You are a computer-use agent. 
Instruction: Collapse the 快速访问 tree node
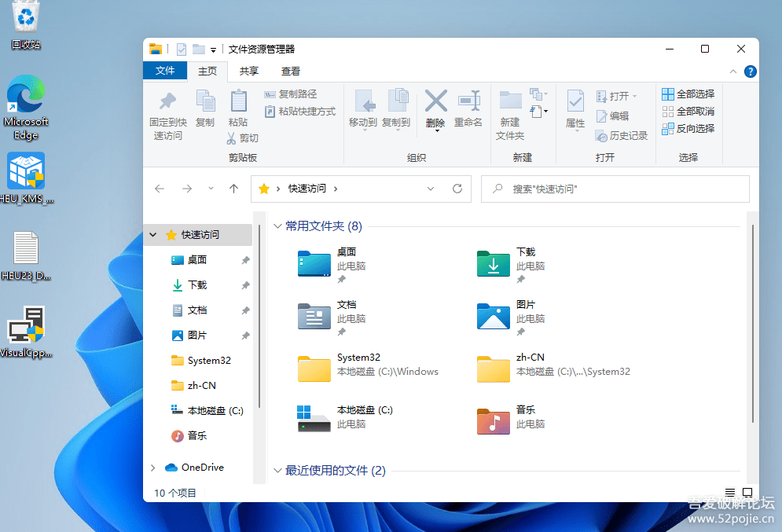pyautogui.click(x=153, y=235)
